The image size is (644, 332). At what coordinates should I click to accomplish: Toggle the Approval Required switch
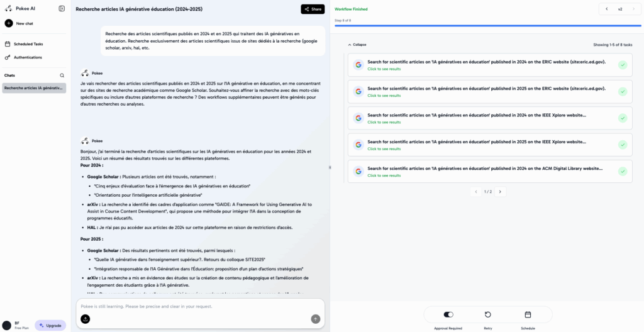(x=448, y=314)
